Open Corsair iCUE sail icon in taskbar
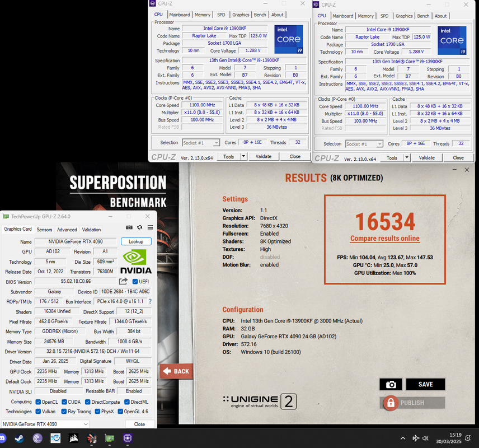479x448 pixels. (x=74, y=438)
